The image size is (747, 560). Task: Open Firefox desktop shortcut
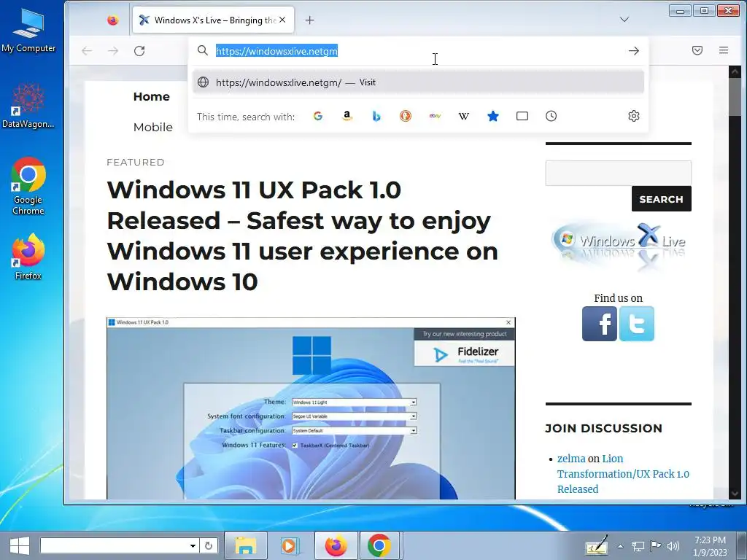28,257
